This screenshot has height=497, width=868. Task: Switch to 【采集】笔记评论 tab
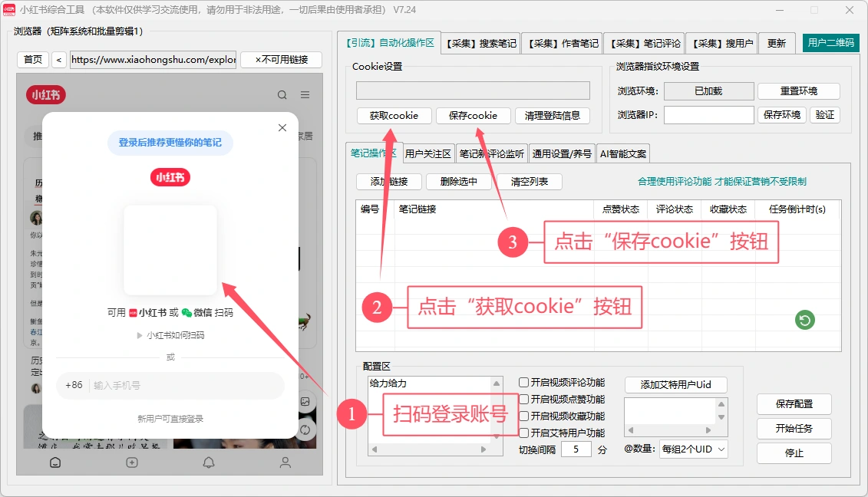(x=645, y=43)
